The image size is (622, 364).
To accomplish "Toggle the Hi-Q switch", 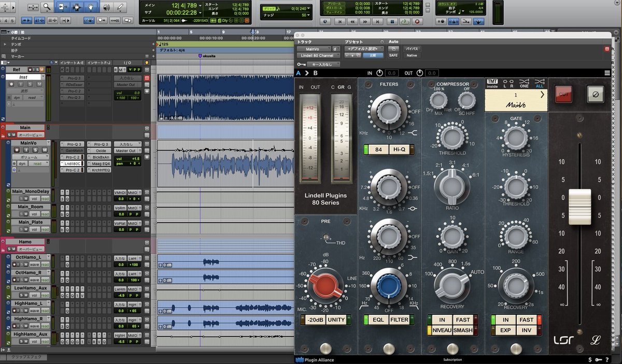I will pos(399,150).
